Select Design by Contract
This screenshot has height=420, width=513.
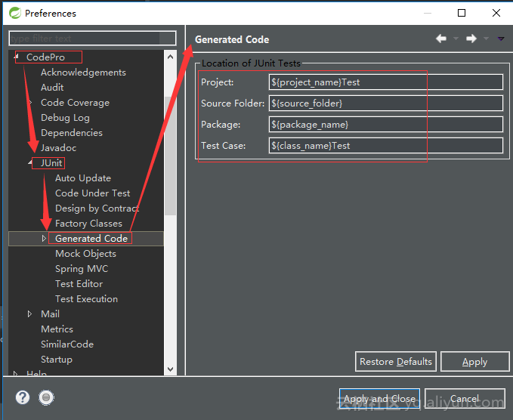[97, 208]
